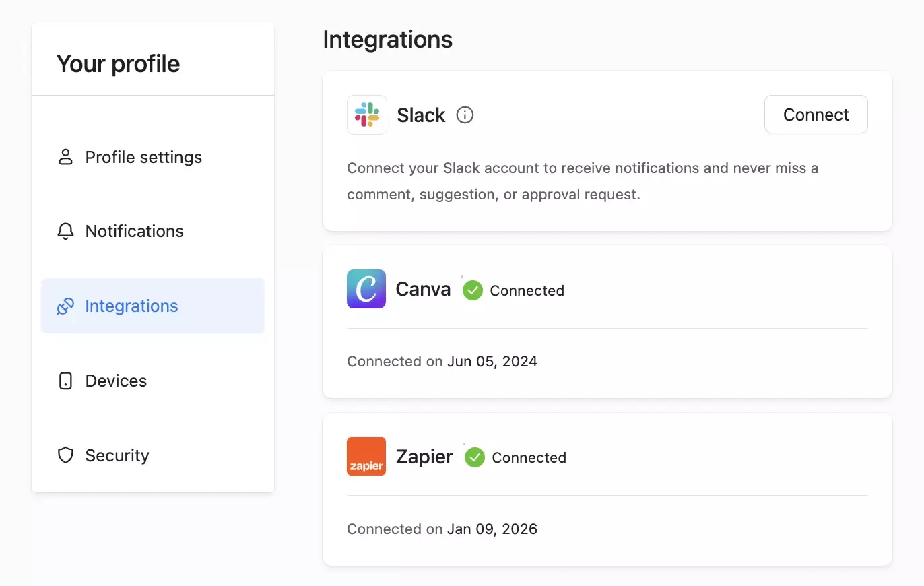
Task: Click the green check next to Canva
Action: 473,290
